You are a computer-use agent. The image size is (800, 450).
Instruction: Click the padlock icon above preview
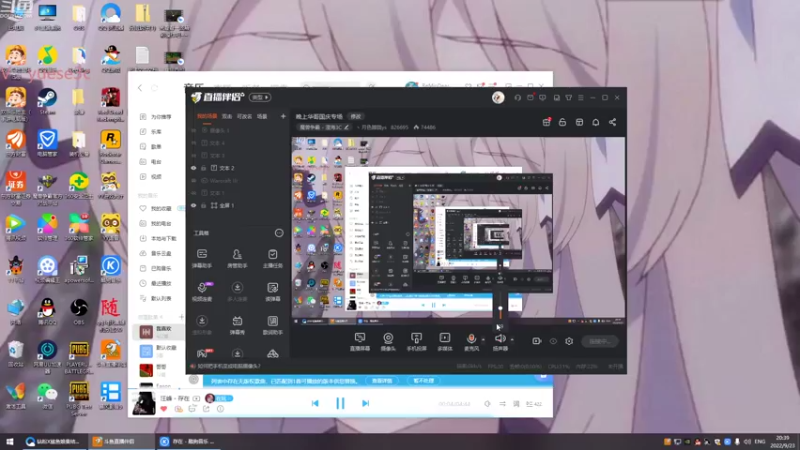[x=562, y=122]
